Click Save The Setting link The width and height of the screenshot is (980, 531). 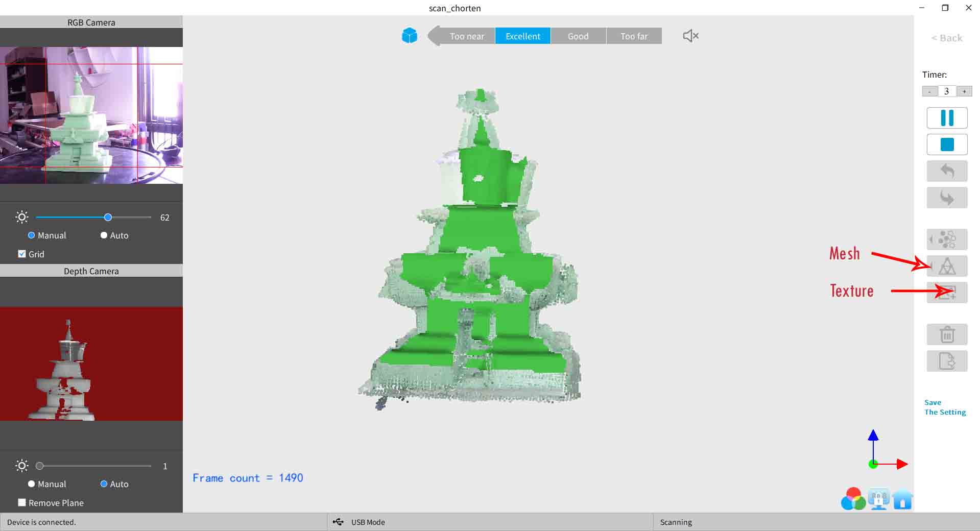[x=945, y=407]
